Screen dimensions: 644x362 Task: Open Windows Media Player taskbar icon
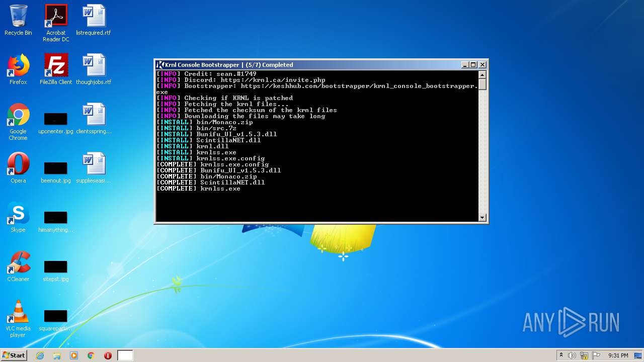(x=74, y=355)
